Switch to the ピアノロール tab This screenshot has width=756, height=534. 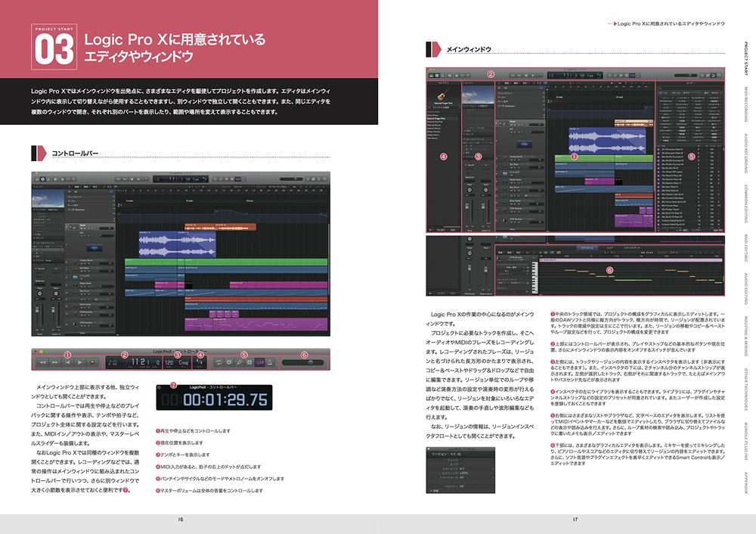tap(587, 248)
